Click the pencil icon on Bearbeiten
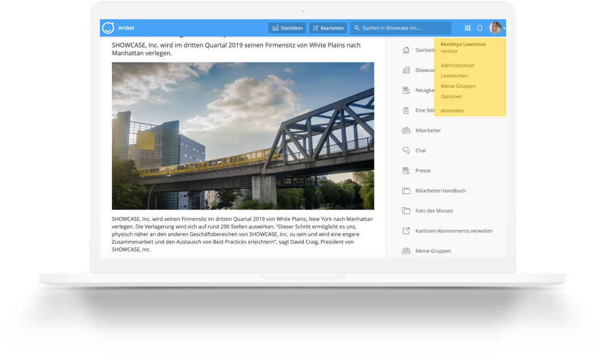The image size is (606, 364). pos(315,28)
